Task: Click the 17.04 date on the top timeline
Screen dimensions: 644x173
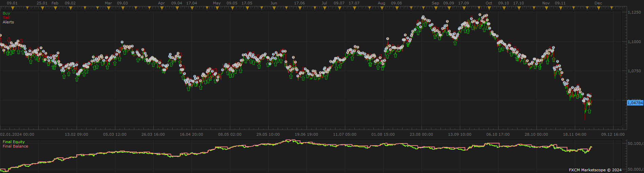Action: [192, 3]
